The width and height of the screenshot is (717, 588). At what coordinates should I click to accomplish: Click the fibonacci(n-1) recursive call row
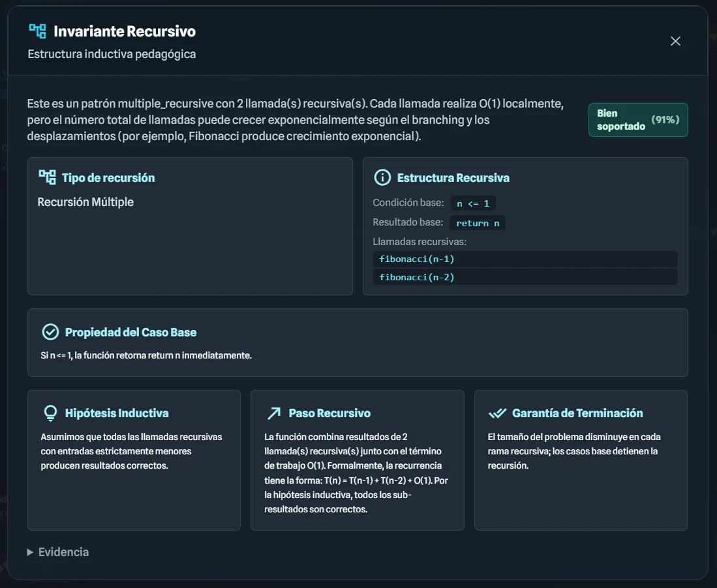(x=525, y=259)
